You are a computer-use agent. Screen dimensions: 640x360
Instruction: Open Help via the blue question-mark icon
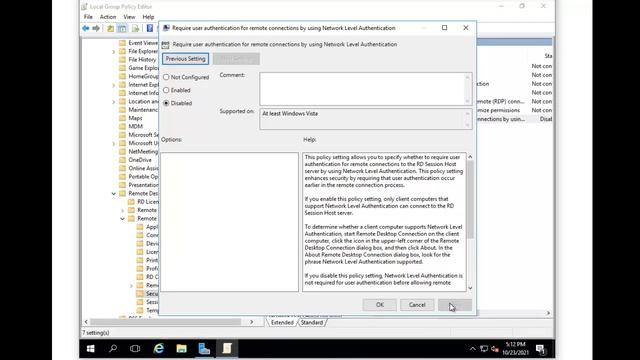tap(150, 28)
